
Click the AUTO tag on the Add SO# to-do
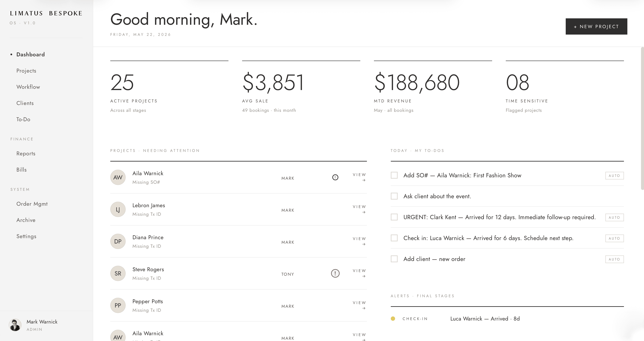(x=614, y=175)
